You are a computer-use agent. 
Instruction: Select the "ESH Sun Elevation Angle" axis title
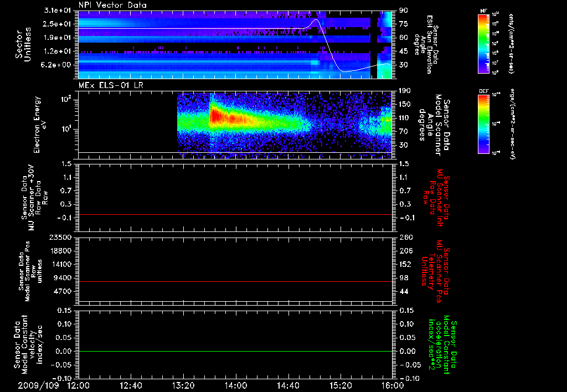point(426,44)
